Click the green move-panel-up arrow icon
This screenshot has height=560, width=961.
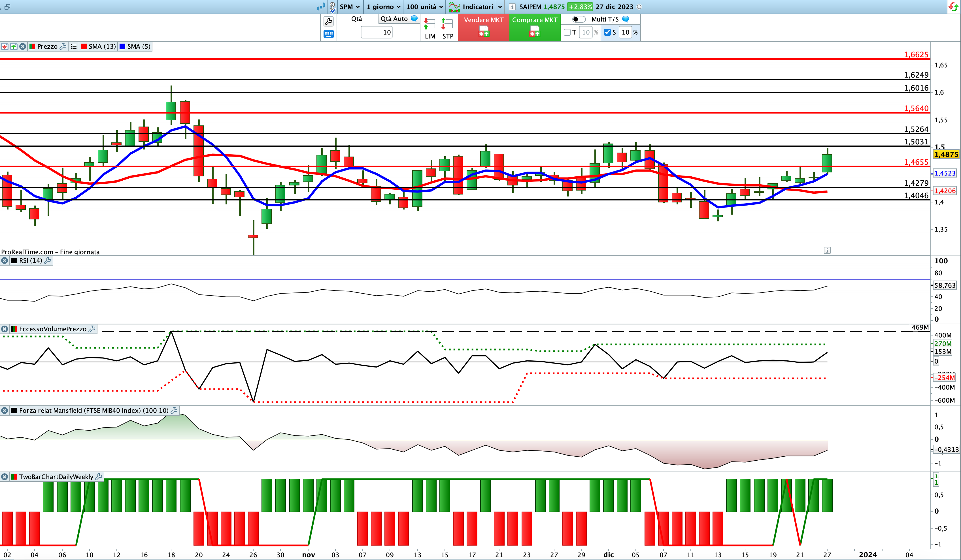click(x=14, y=46)
